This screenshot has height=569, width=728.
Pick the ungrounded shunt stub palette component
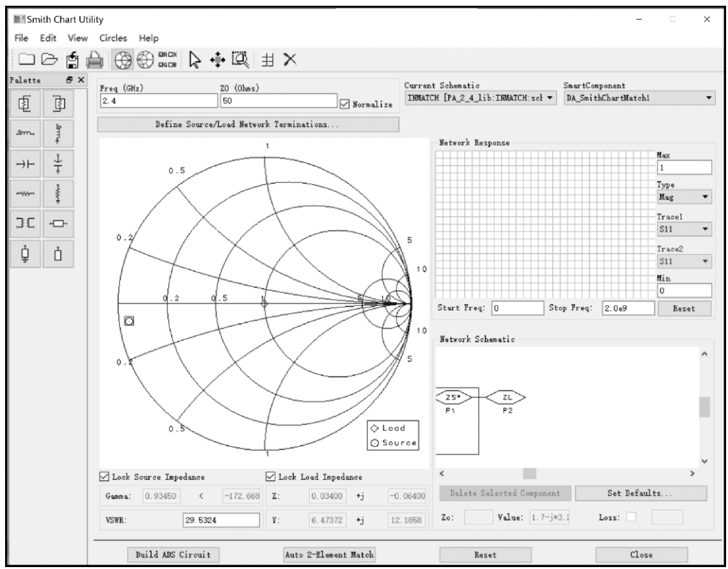(x=58, y=254)
